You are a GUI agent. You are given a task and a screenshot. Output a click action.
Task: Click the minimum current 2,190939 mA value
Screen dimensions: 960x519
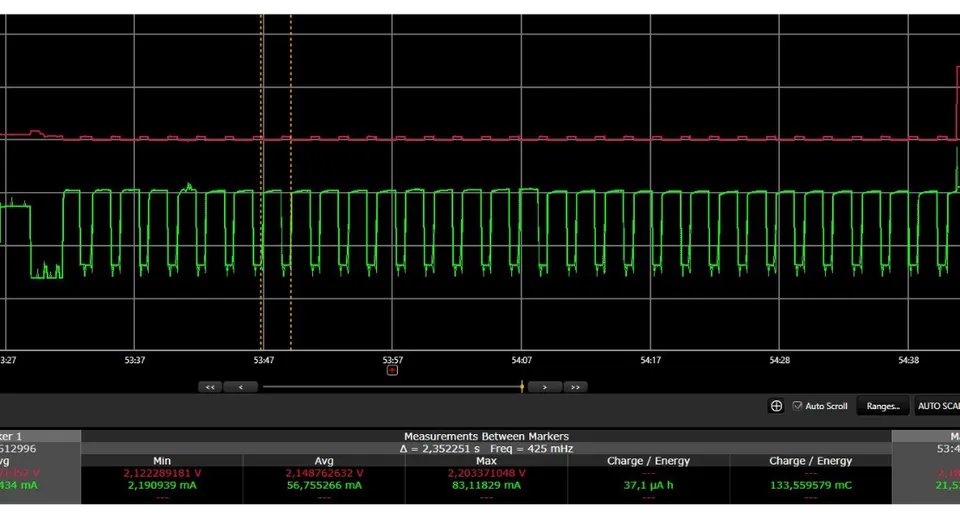point(162,485)
